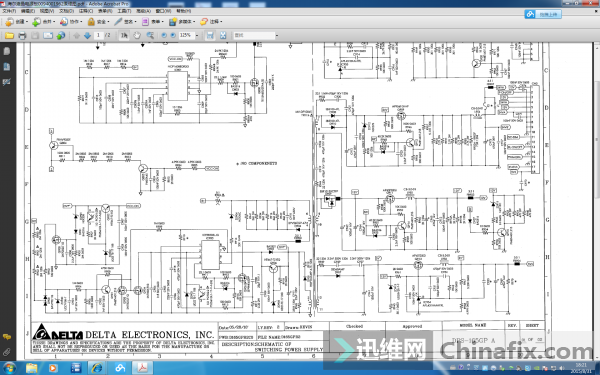The image size is (600, 375).
Task: Click the zoom-in plus button
Action: point(173,35)
